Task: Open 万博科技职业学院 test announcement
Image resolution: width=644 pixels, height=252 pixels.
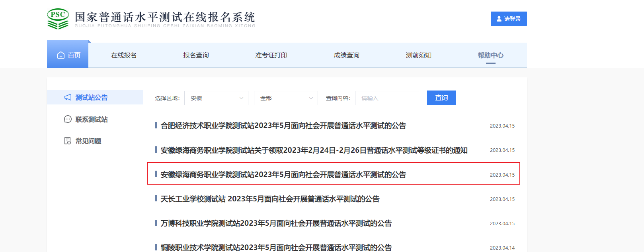Action: [x=276, y=223]
